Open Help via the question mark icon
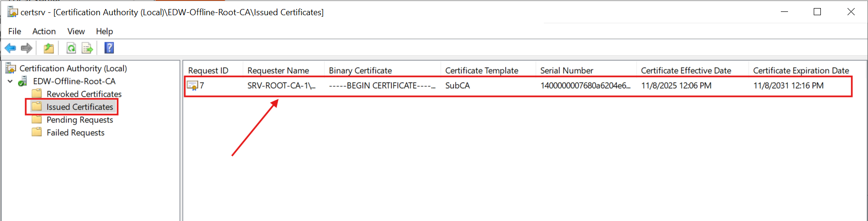The image size is (868, 221). point(109,48)
